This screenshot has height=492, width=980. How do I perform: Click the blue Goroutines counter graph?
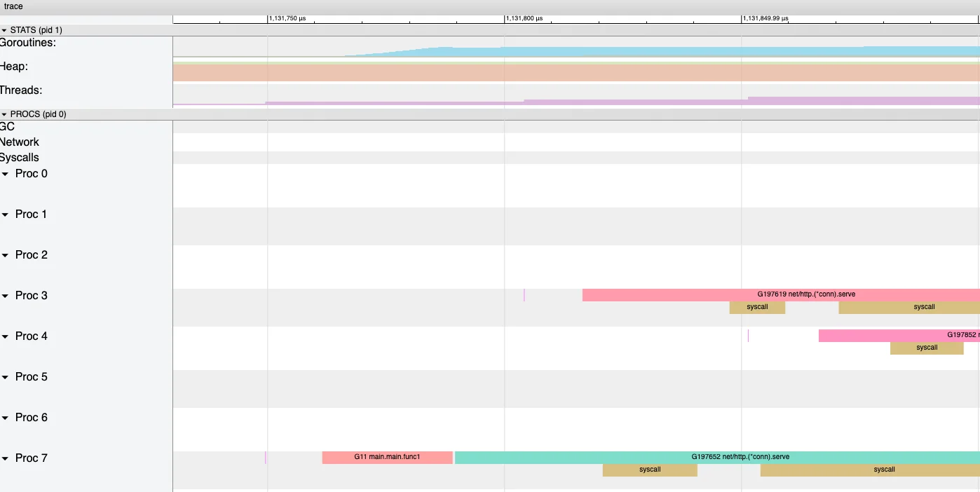point(631,52)
